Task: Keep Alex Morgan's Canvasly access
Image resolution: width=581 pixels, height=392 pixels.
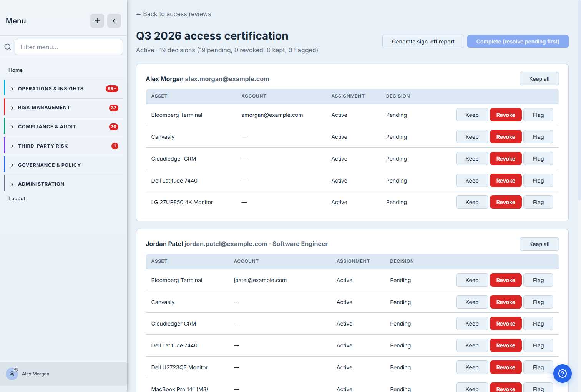Action: 472,137
